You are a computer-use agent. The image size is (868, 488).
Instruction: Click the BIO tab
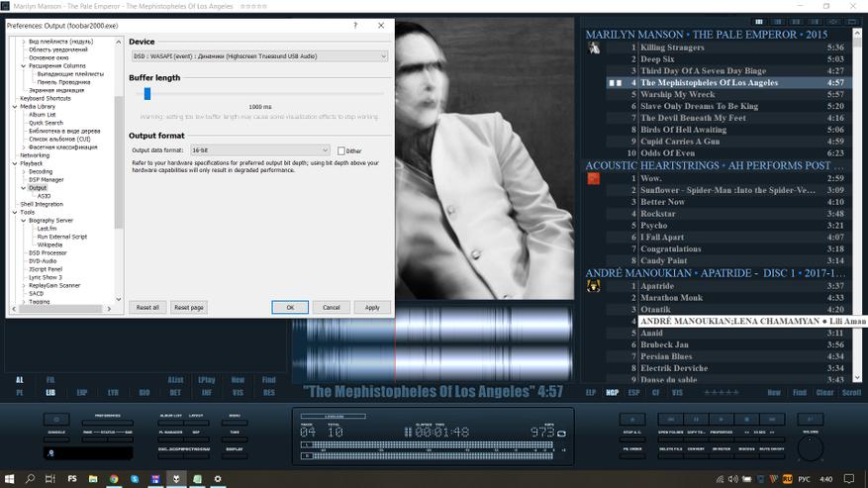tap(145, 392)
